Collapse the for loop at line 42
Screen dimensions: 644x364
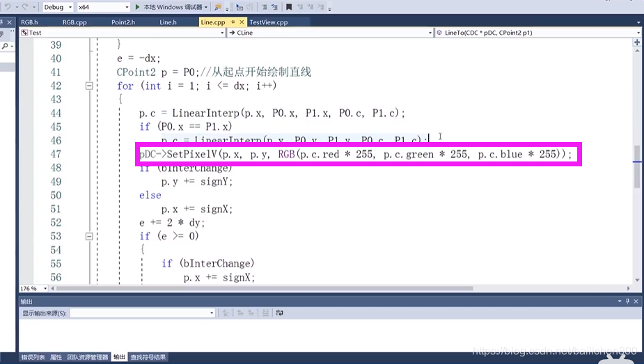click(x=89, y=86)
